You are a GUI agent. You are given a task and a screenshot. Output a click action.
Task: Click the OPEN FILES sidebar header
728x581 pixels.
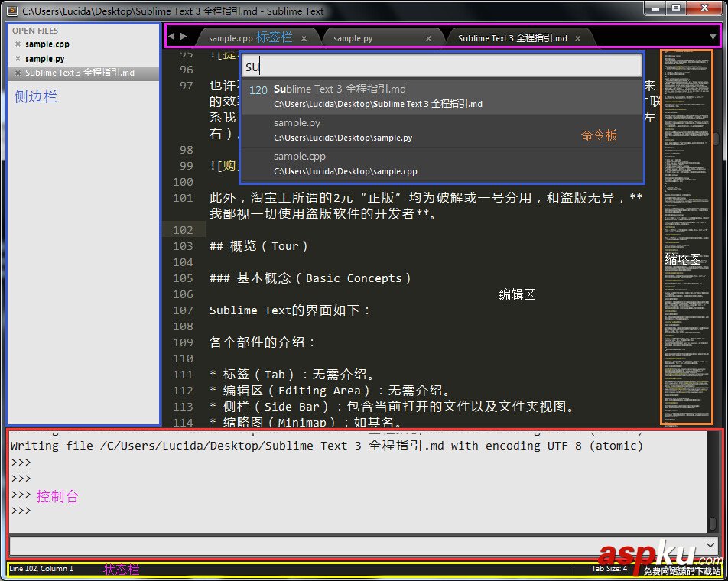[35, 31]
